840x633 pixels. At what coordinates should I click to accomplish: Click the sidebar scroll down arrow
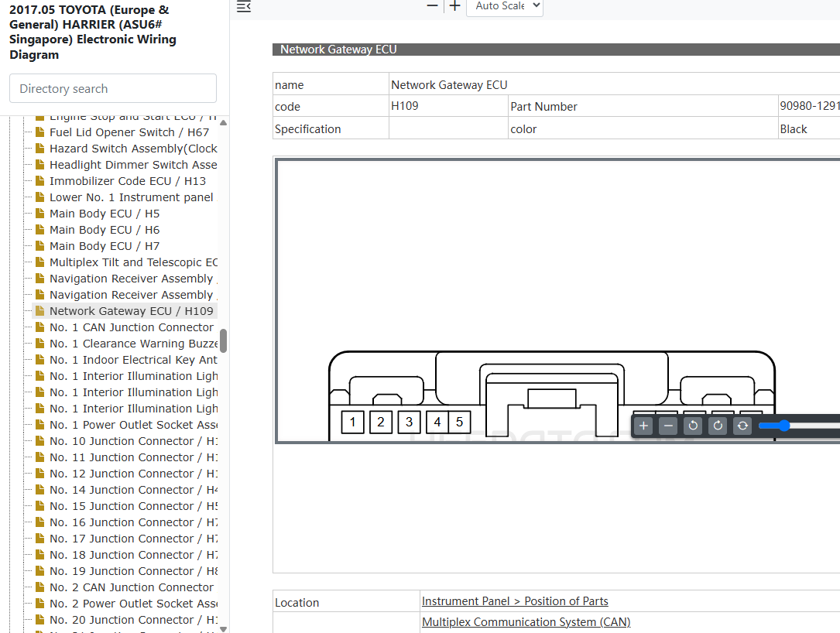click(224, 628)
